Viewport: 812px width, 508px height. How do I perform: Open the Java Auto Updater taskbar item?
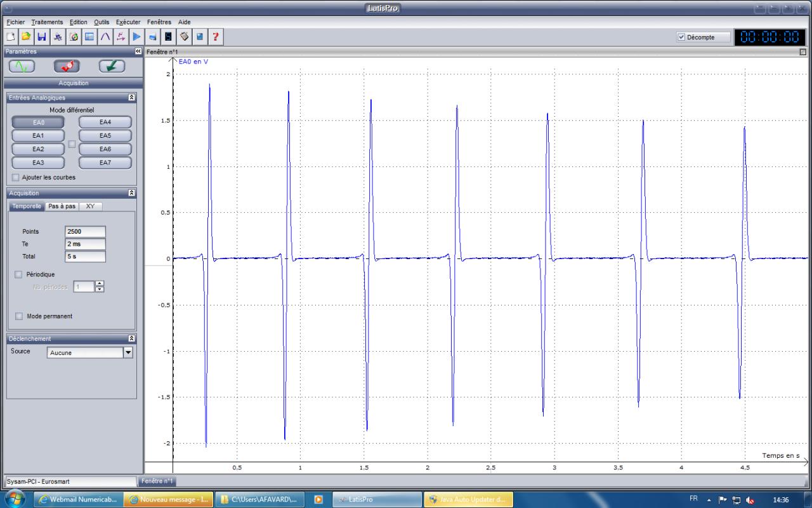tap(469, 499)
